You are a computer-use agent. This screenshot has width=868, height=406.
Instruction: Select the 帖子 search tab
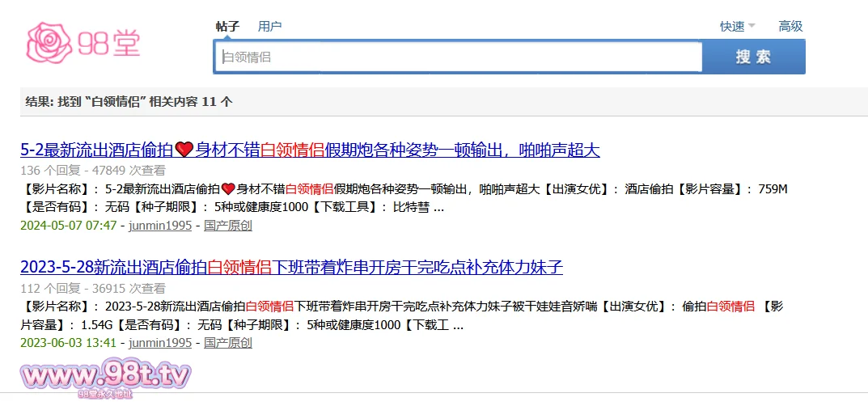227,27
